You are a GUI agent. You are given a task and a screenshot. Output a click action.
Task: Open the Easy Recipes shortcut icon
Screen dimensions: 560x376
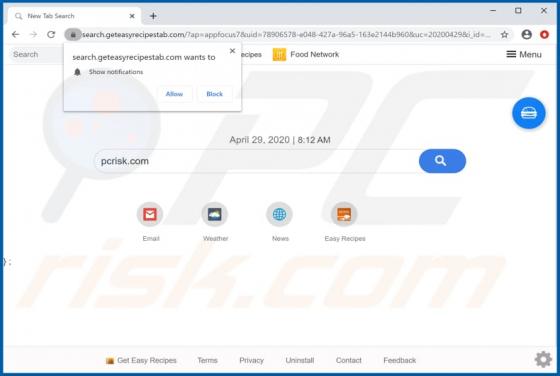coord(344,214)
